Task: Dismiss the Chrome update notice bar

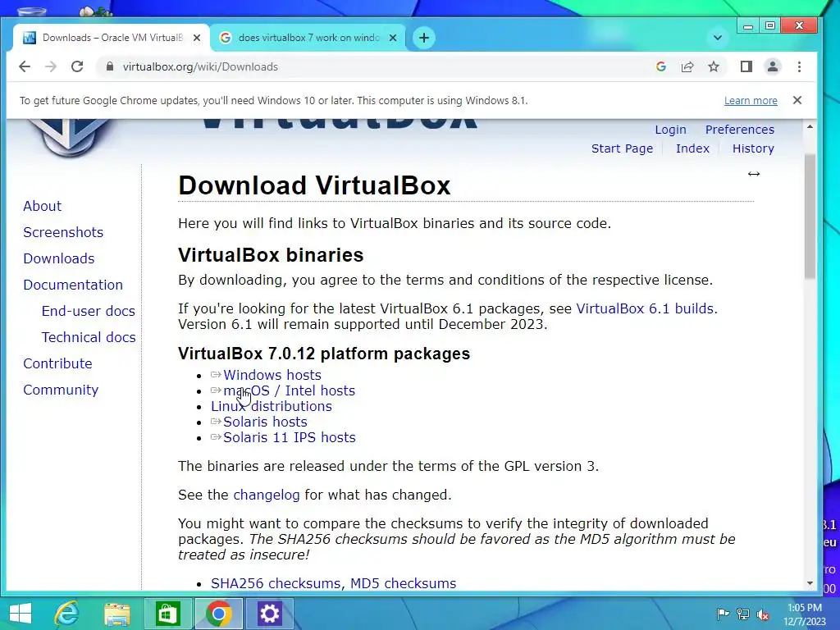Action: click(x=797, y=100)
